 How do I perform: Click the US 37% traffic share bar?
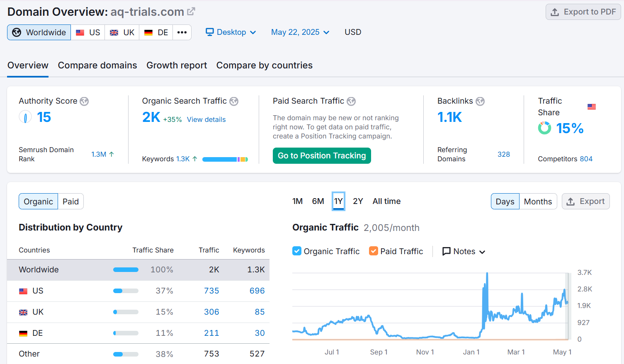tap(126, 291)
